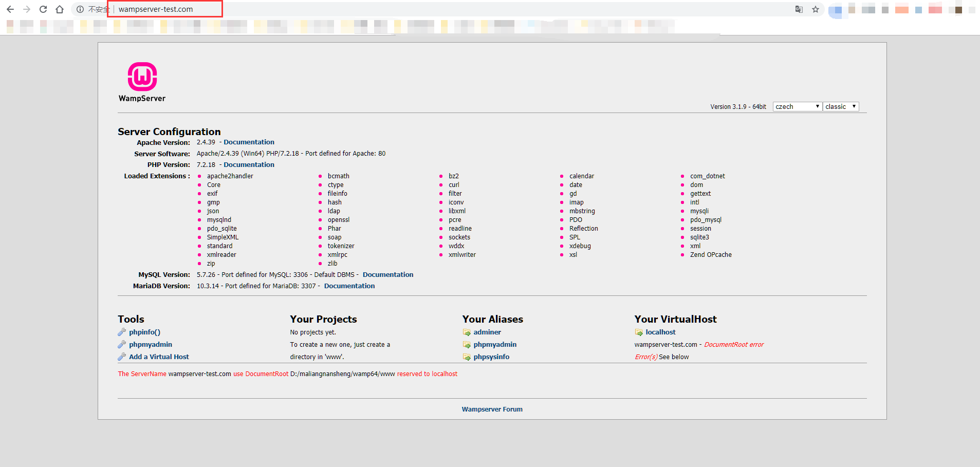Open the MySQL Documentation link
This screenshot has width=980, height=467.
point(388,275)
